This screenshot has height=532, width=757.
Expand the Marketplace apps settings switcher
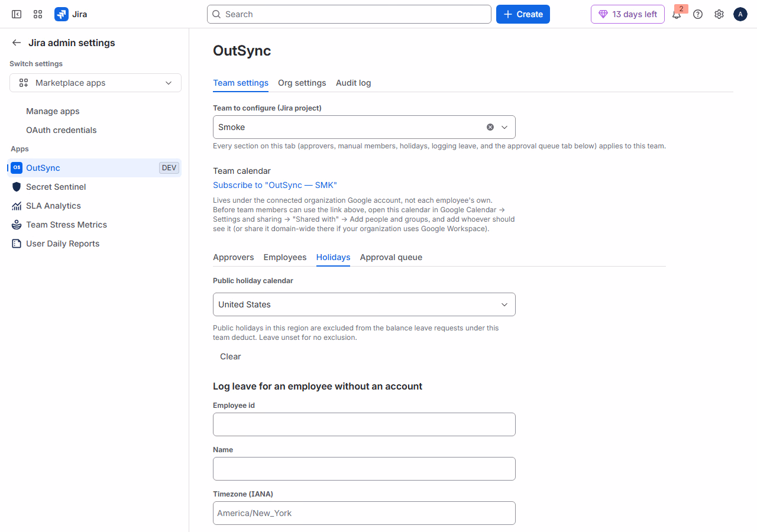95,83
